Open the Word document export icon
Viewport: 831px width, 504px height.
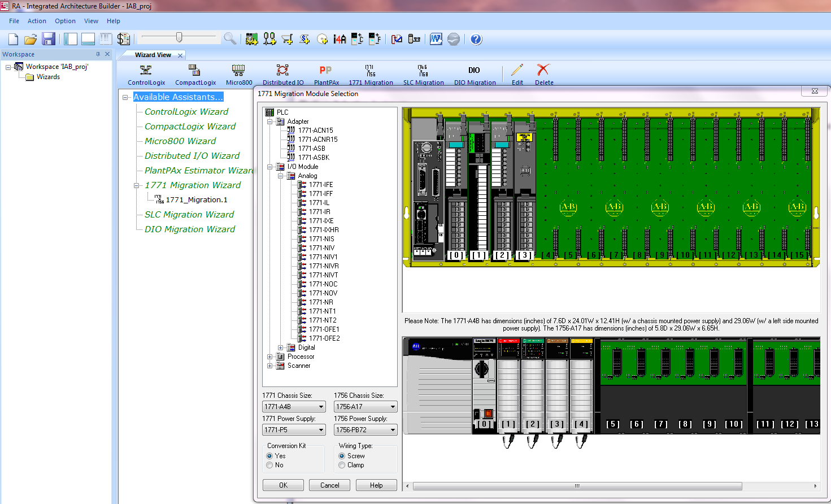[436, 39]
